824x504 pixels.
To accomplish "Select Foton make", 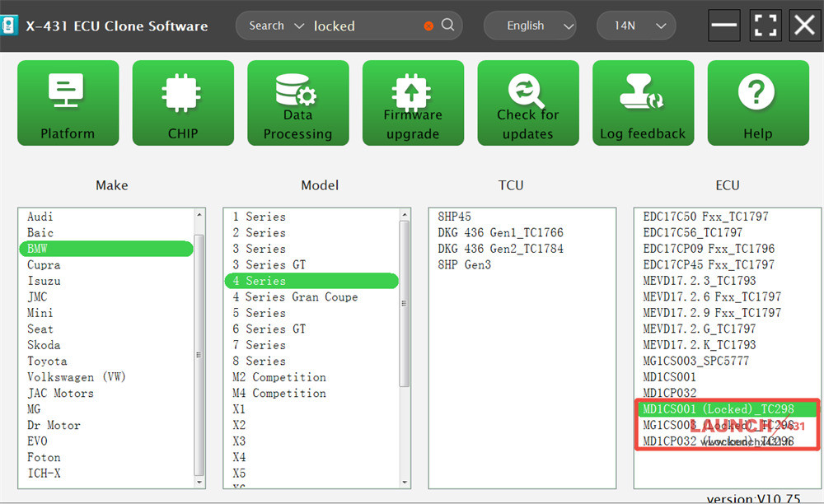I will 44,457.
